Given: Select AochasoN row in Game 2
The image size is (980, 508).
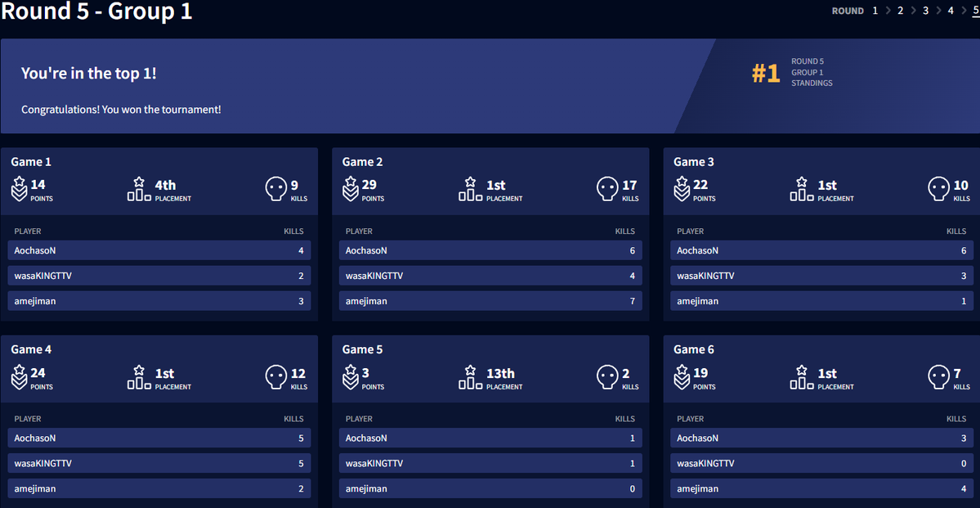Looking at the screenshot, I should tap(490, 250).
